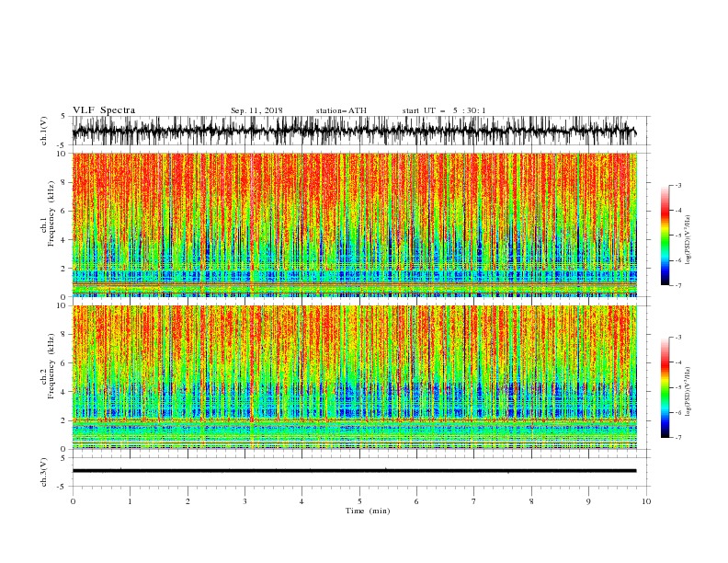Click the '4' kHz tick of ch.2 spectrogram
The height and width of the screenshot is (563, 728).
(63, 392)
